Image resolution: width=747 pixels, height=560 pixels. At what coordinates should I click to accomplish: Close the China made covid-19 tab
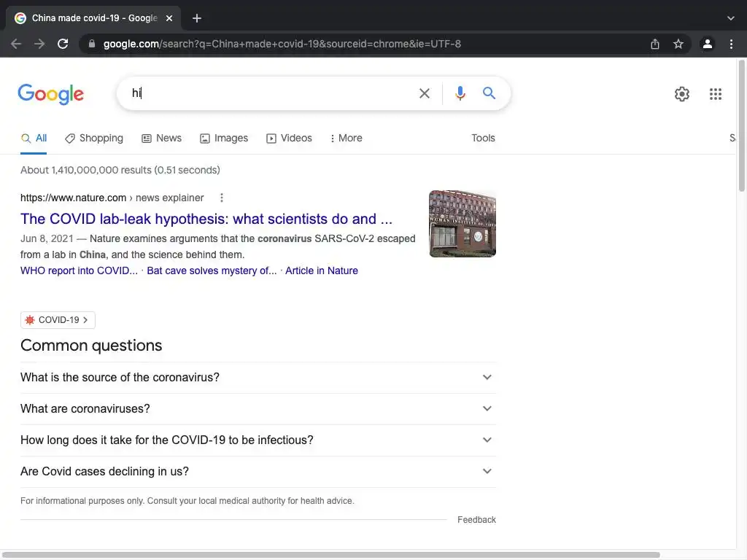[169, 18]
